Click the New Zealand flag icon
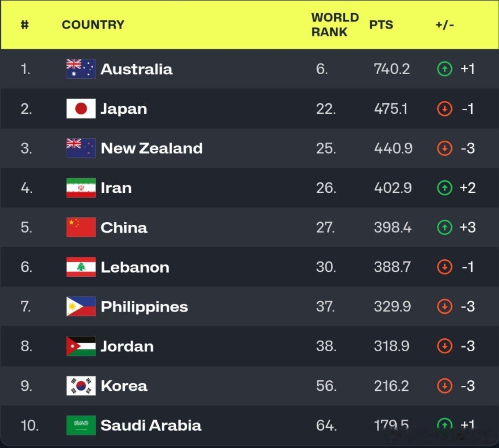499x448 pixels. (x=81, y=148)
